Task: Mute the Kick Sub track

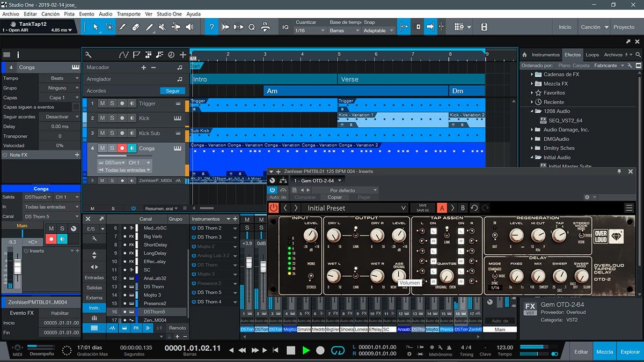Action: click(x=102, y=133)
